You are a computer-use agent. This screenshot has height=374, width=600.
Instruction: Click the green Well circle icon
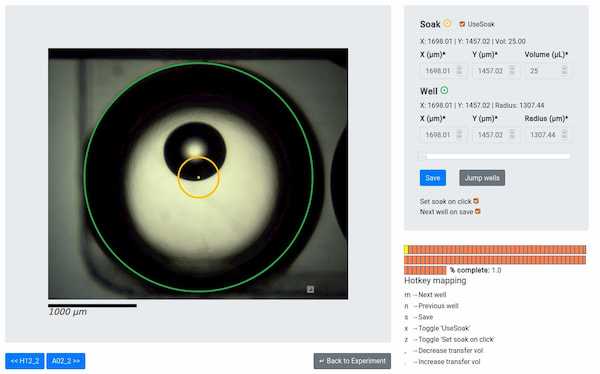click(x=444, y=91)
